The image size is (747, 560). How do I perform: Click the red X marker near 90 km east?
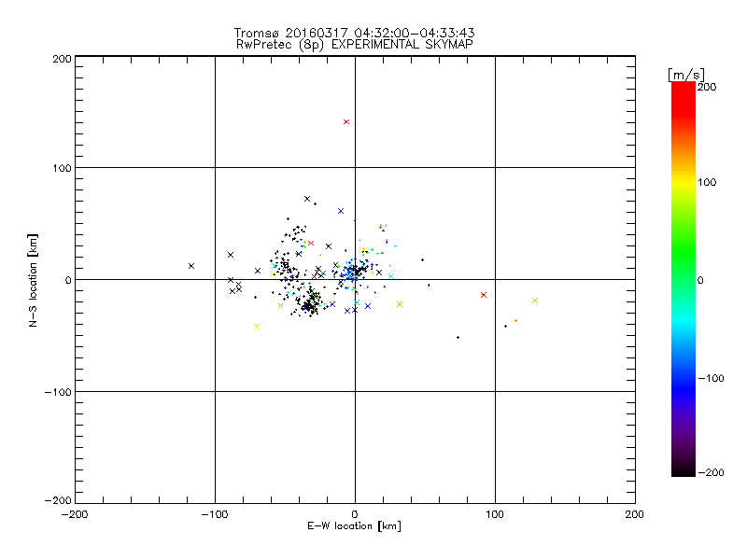click(484, 295)
